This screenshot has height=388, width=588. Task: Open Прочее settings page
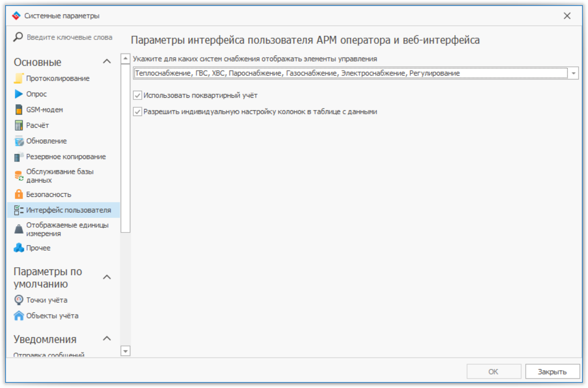(38, 248)
